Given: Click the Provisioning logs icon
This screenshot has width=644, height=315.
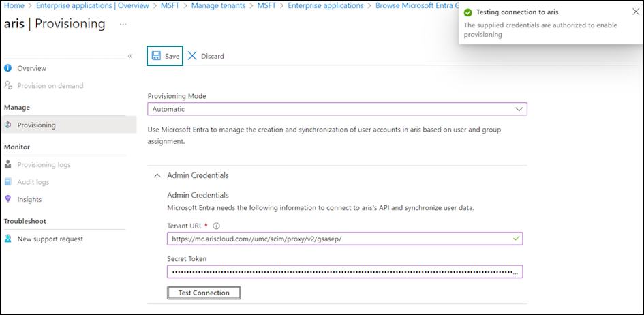Looking at the screenshot, I should pyautogui.click(x=7, y=164).
